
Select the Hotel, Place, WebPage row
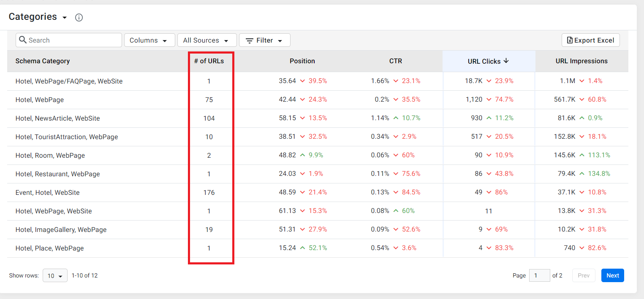coord(318,248)
